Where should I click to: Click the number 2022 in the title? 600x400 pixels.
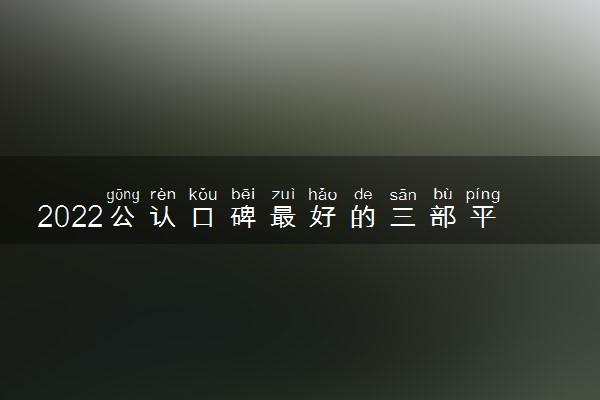tap(70, 217)
